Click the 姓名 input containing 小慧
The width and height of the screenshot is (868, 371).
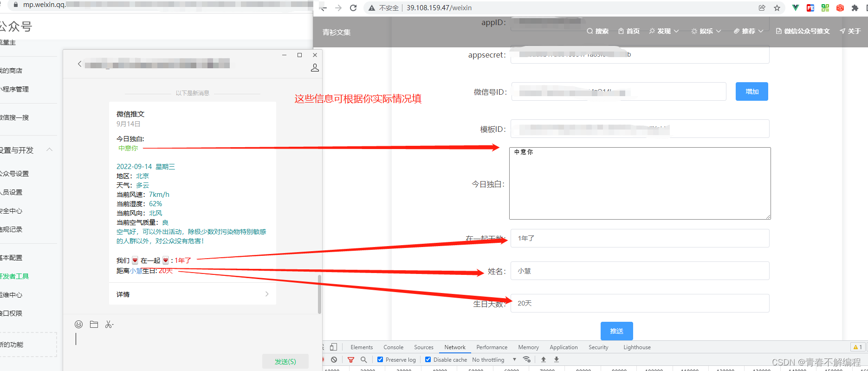640,271
